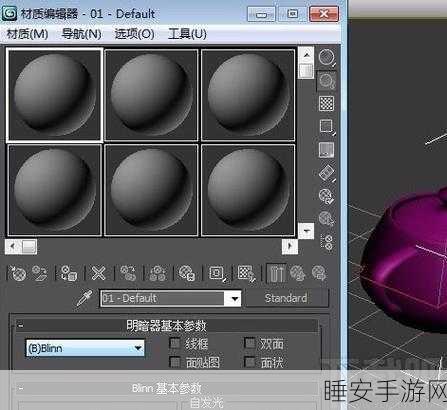This screenshot has width=447, height=410.
Task: Open the Sample UV Tiling flyout
Action: click(326, 127)
